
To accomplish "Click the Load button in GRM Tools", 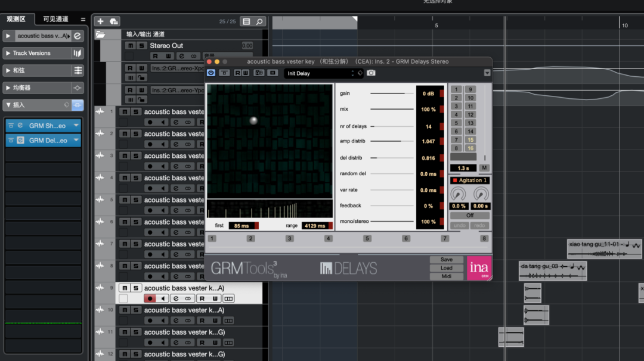I will pyautogui.click(x=447, y=268).
